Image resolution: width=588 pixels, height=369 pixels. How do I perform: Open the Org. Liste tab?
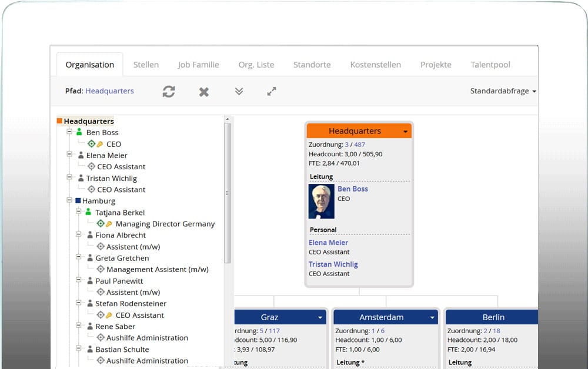coord(256,65)
